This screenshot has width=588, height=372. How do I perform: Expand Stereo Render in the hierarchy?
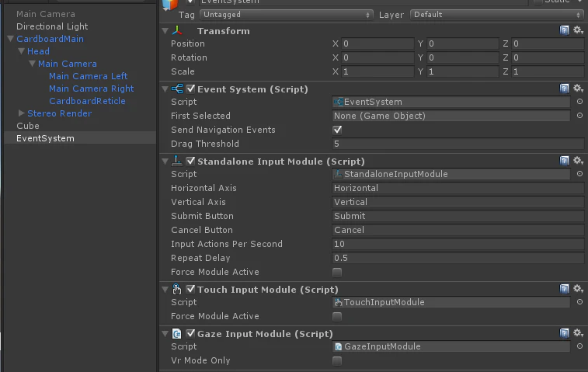[22, 113]
